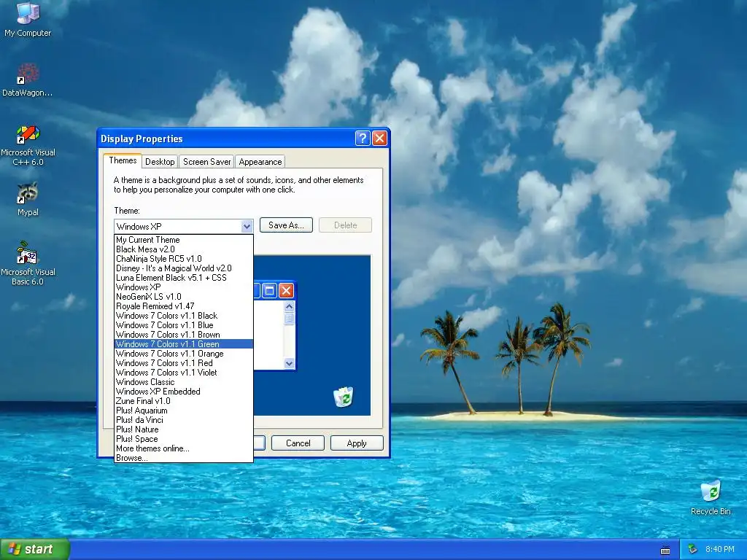Click preview scrollbar up arrow
The height and width of the screenshot is (560, 747).
coord(289,307)
